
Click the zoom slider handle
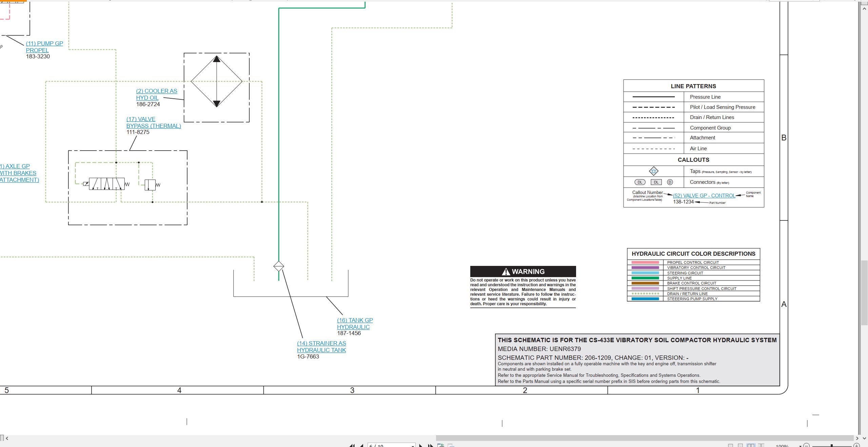[832, 446]
